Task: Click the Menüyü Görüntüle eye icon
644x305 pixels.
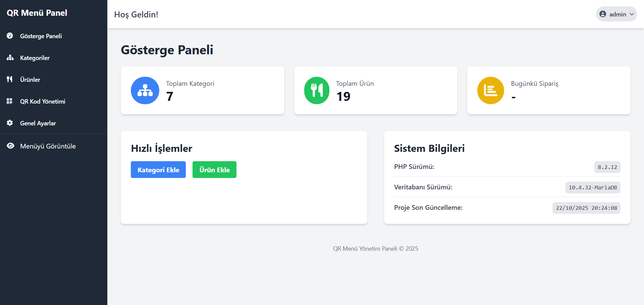Action: point(10,146)
